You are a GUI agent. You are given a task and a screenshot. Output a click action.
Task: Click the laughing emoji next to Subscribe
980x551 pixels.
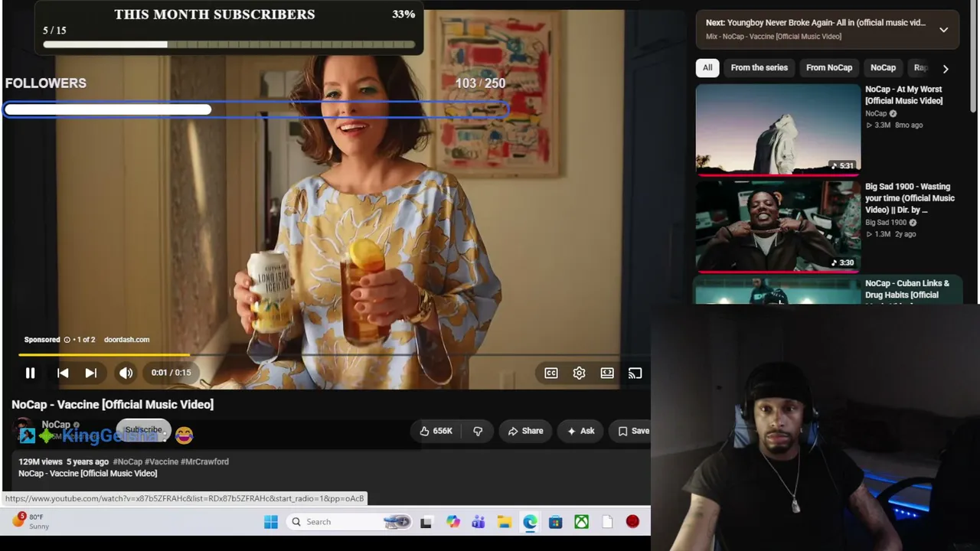(x=184, y=435)
